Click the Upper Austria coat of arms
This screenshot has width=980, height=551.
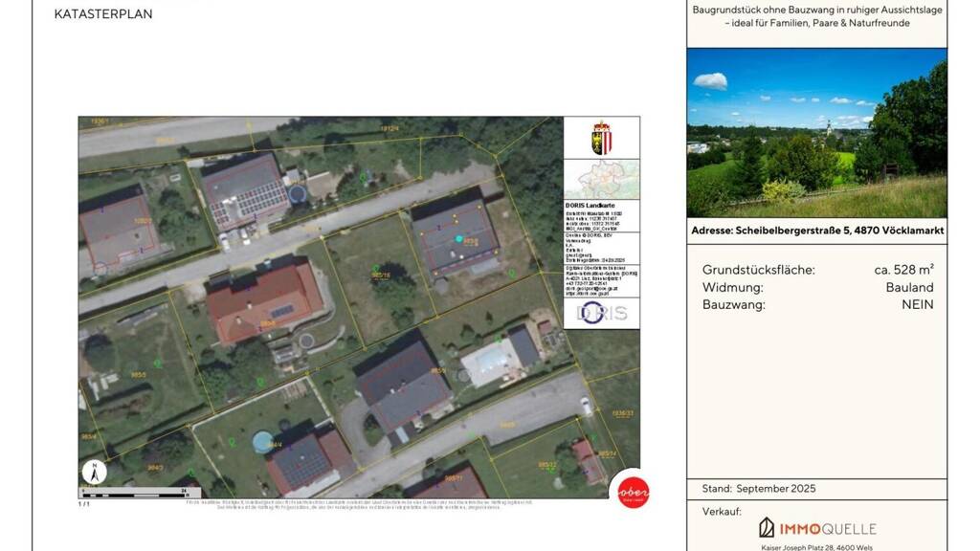click(x=601, y=139)
